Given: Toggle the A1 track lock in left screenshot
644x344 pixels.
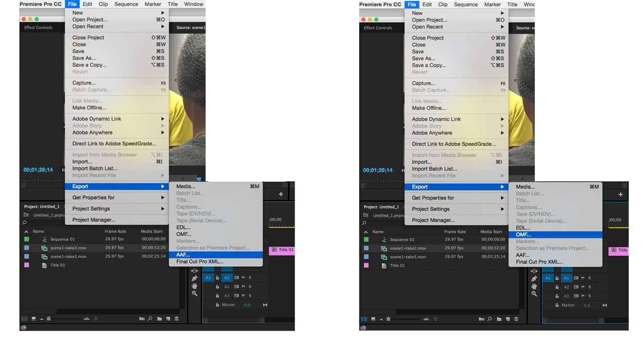Looking at the screenshot, I should coord(217,278).
